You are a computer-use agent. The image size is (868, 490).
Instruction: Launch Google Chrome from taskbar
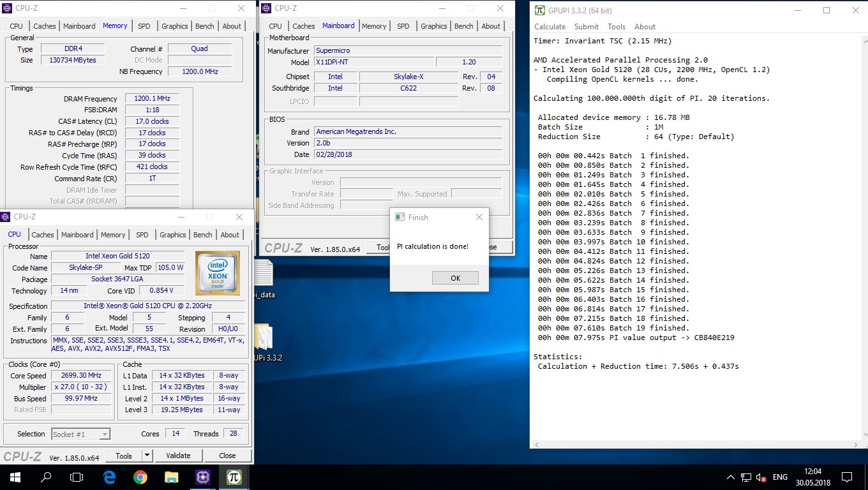(x=140, y=477)
